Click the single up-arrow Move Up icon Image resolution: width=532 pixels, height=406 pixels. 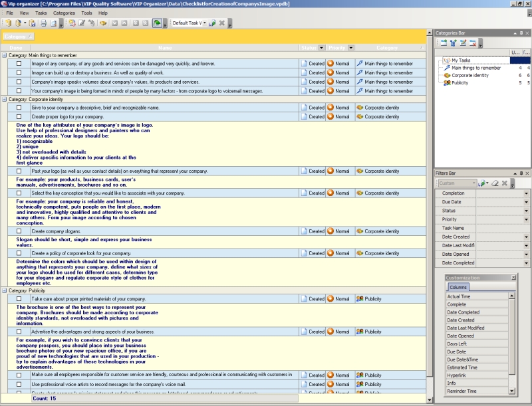click(x=124, y=23)
